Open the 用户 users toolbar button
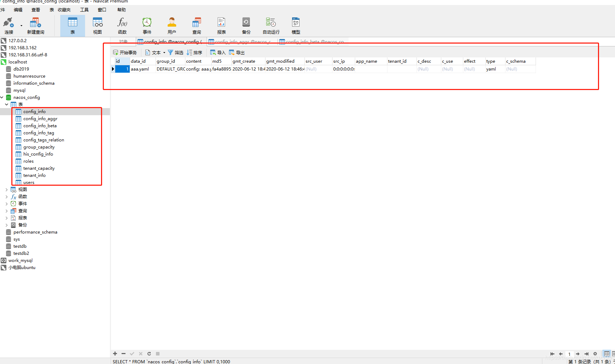Viewport: 615px width, 364px height. tap(172, 26)
